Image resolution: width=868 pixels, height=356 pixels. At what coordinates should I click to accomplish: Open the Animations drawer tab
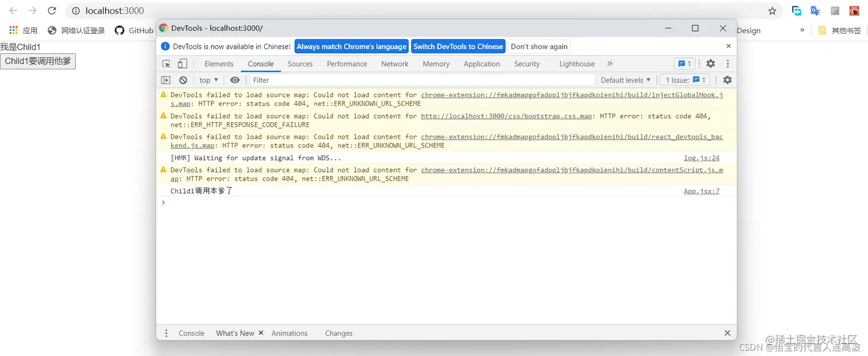click(289, 333)
